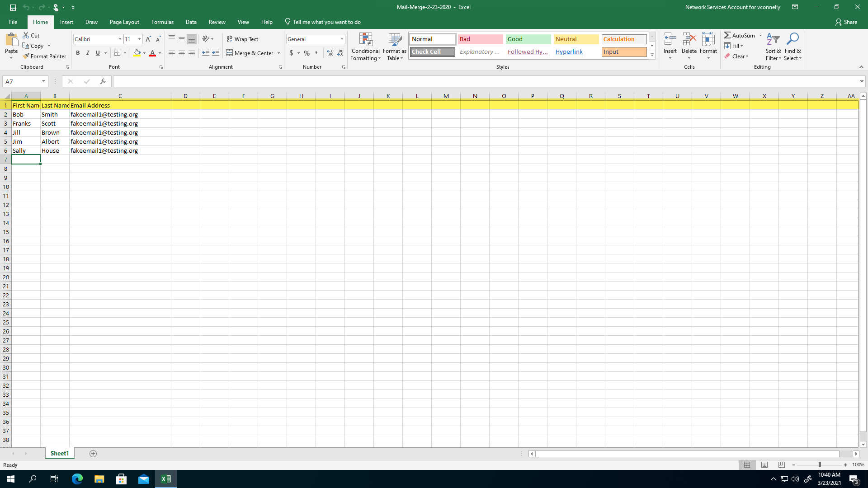Click the Insert Function fx icon
Image resolution: width=868 pixels, height=488 pixels.
pos(103,81)
